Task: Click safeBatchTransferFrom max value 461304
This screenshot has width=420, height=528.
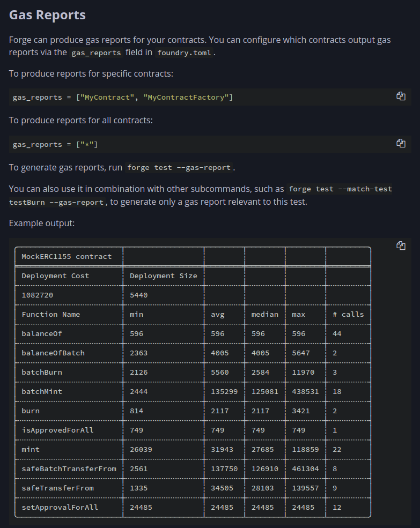Action: (x=305, y=468)
